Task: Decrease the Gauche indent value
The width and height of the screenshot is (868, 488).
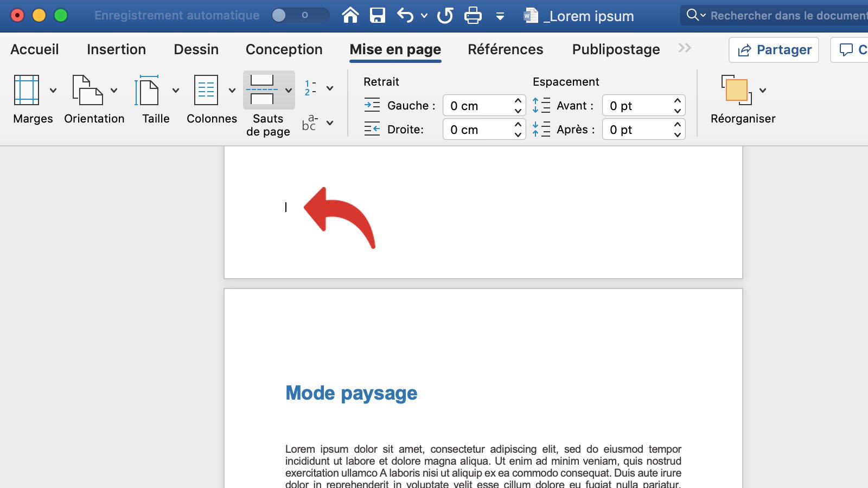Action: pos(518,111)
